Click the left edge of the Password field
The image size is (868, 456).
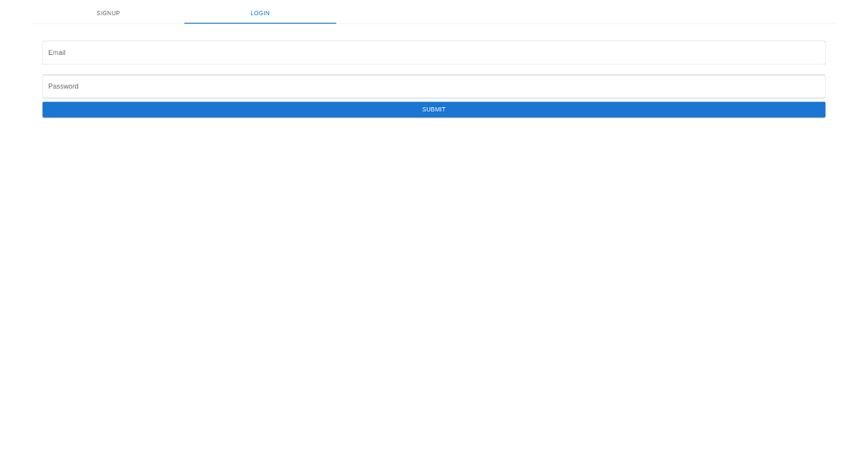click(x=49, y=86)
